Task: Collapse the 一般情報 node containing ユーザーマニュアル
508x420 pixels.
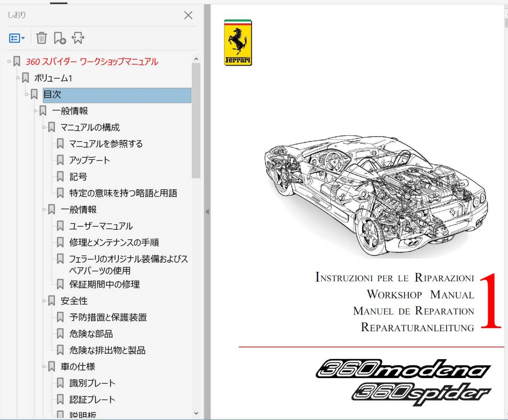Action: point(44,209)
